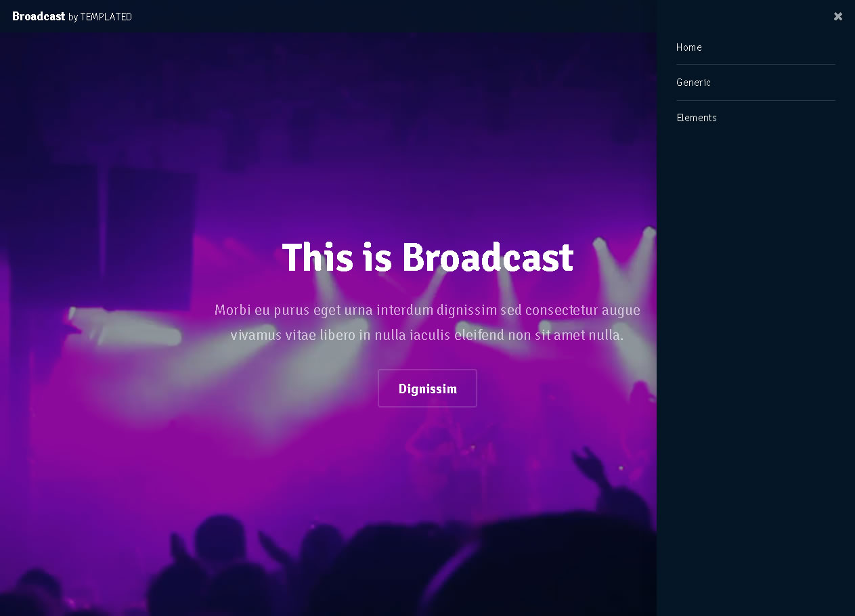Click the divider below Generic menu item

pos(755,100)
